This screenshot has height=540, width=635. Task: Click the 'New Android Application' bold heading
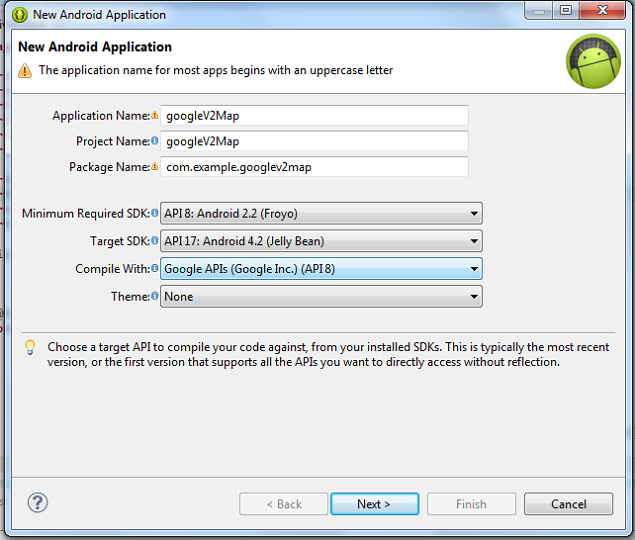pos(95,47)
